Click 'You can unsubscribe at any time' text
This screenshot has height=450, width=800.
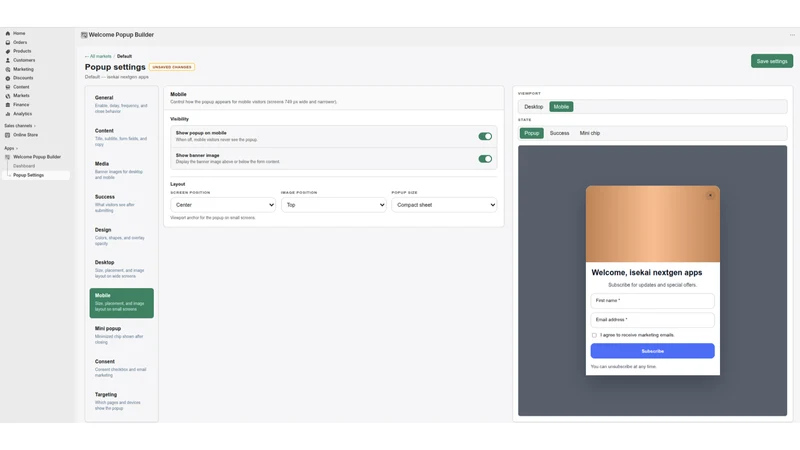point(623,366)
